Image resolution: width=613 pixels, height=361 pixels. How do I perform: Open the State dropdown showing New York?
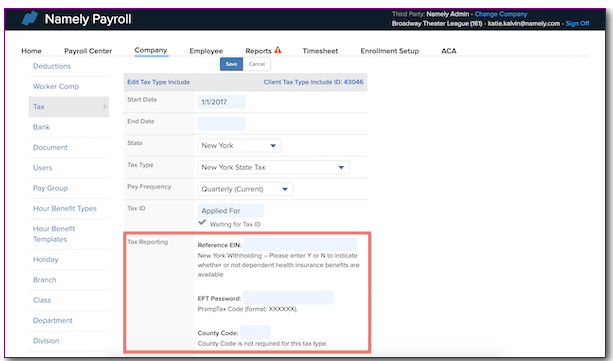click(239, 145)
